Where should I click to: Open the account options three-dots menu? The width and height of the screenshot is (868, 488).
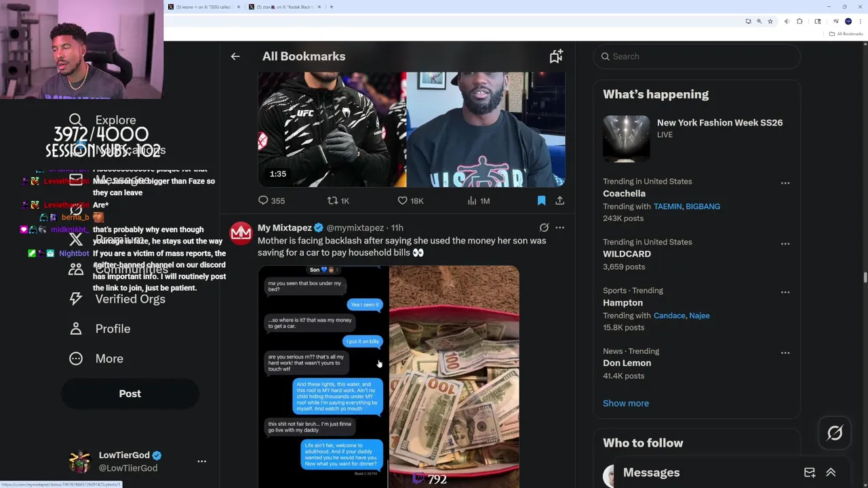pos(201,462)
